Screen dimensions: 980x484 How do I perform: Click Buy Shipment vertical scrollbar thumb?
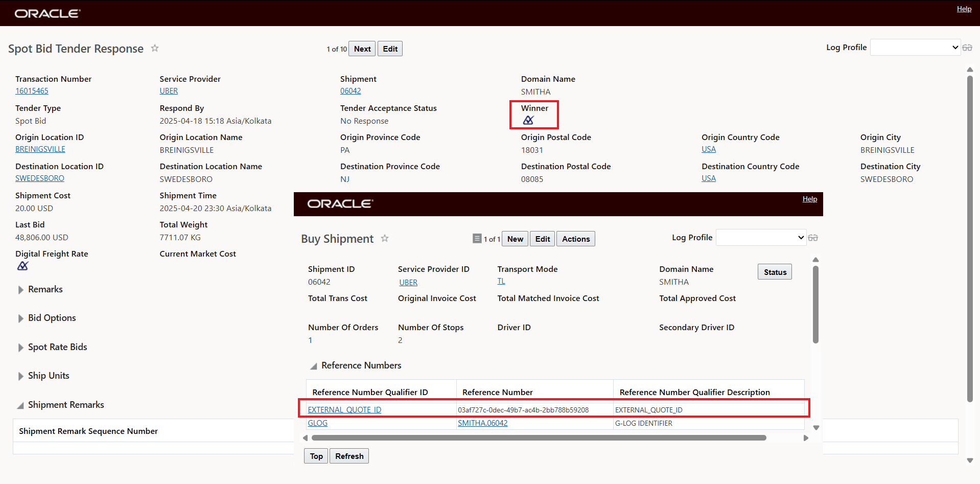(x=815, y=304)
